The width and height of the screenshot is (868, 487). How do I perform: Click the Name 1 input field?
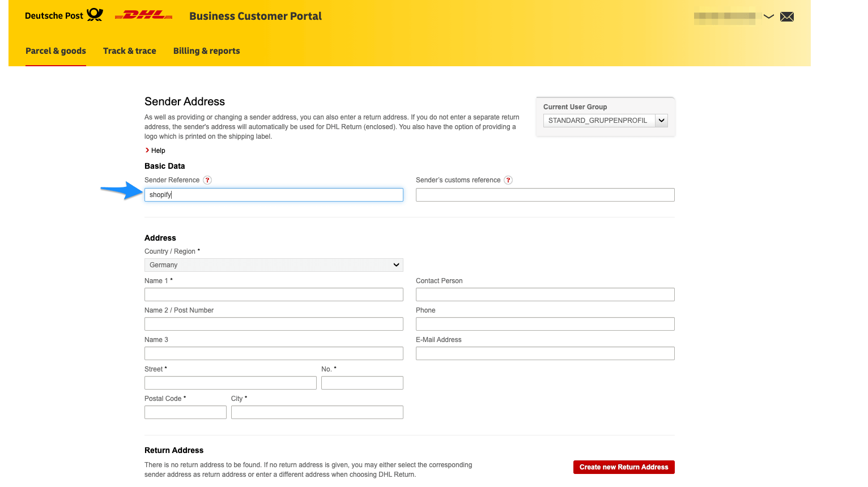274,294
